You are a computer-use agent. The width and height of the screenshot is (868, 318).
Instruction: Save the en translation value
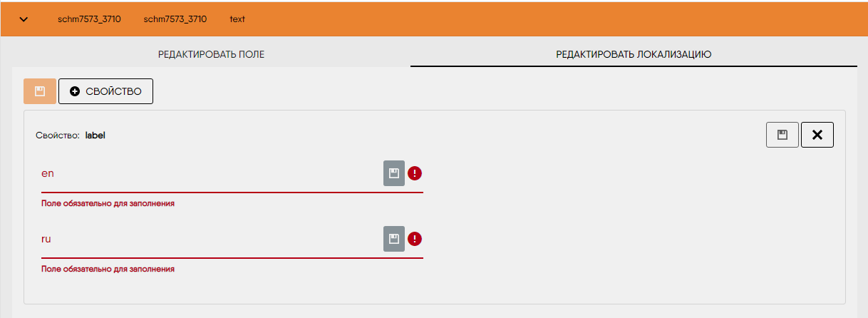click(x=394, y=173)
